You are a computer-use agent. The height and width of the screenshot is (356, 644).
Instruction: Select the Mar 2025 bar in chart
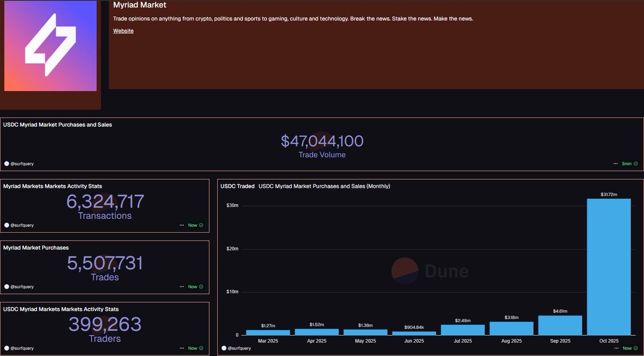pyautogui.click(x=268, y=332)
